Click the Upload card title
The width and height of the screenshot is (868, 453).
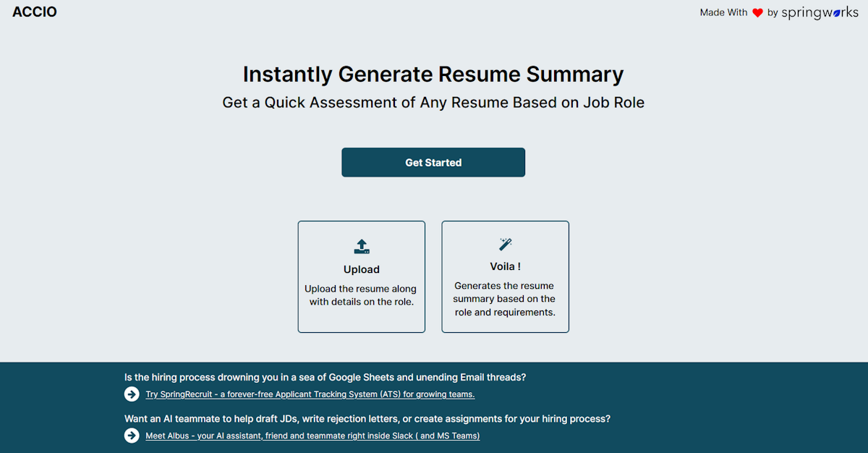362,270
